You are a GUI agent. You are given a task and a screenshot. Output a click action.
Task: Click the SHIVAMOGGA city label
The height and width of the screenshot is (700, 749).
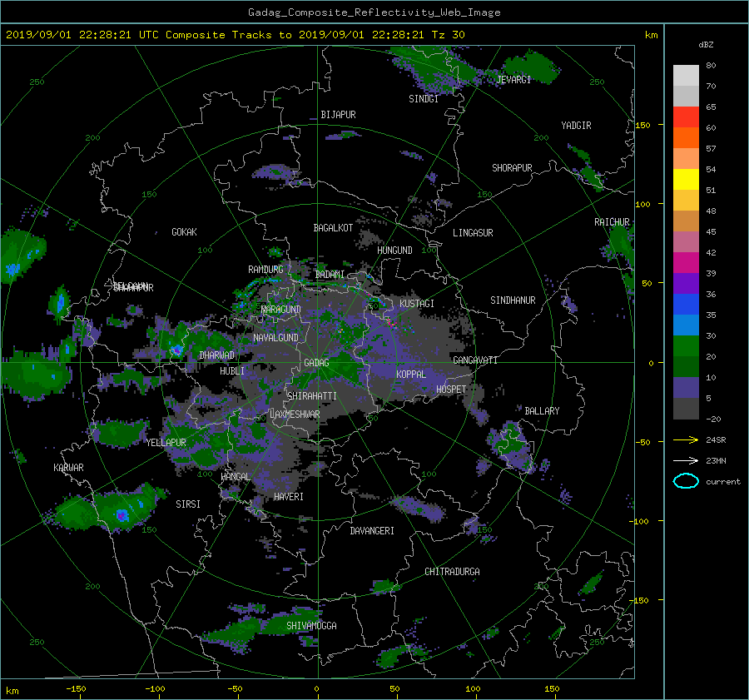(311, 626)
